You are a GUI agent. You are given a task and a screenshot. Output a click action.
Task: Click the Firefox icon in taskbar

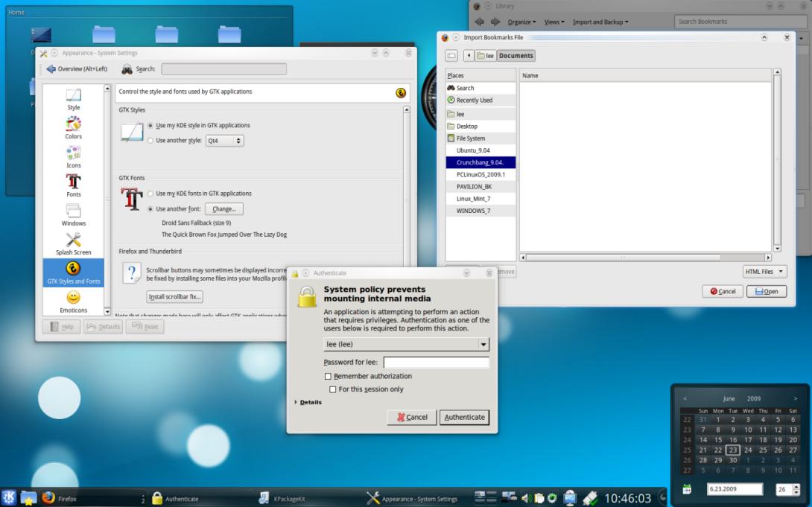tap(49, 498)
